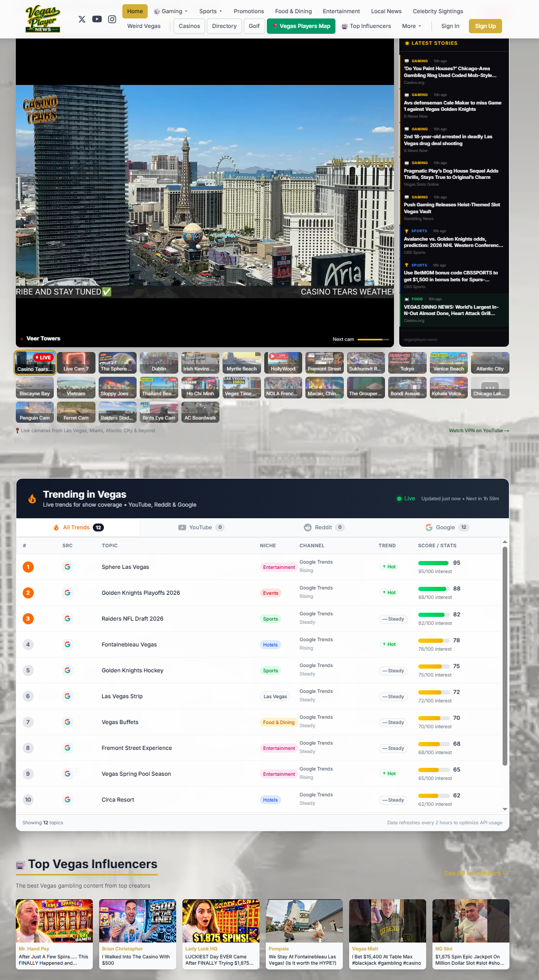Open Push Gaming Heist-Themed Slot story
Screen dimensions: 539x980
(454, 208)
